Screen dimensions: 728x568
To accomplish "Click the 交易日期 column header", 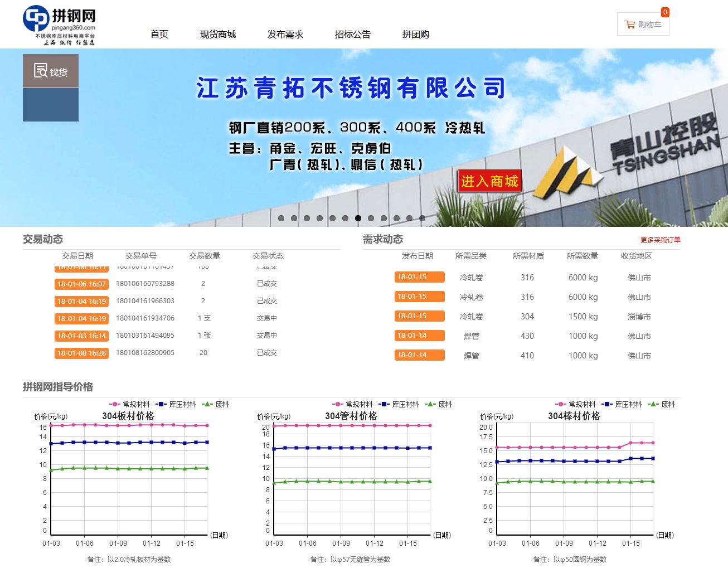I will click(x=77, y=256).
